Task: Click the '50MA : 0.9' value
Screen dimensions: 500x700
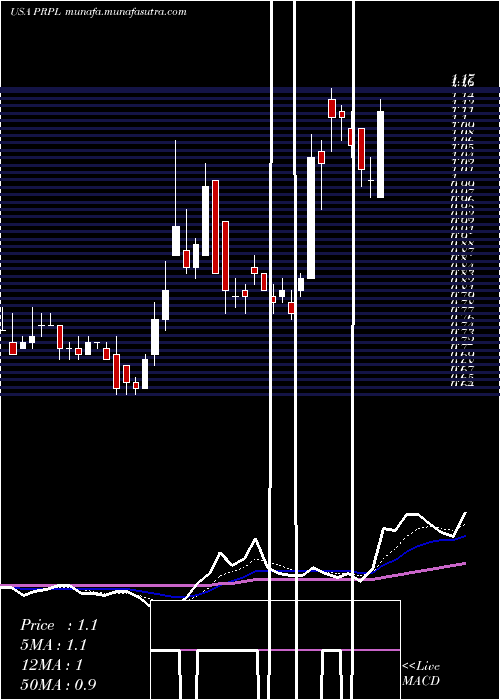Action: pyautogui.click(x=58, y=684)
